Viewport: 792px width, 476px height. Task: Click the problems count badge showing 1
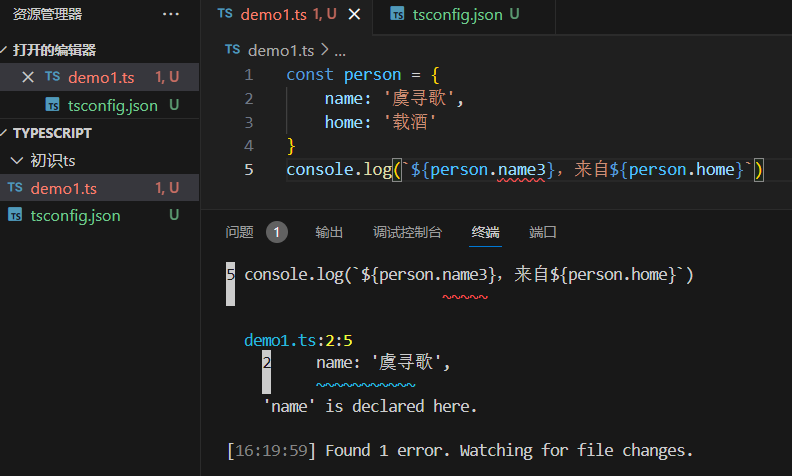(277, 232)
